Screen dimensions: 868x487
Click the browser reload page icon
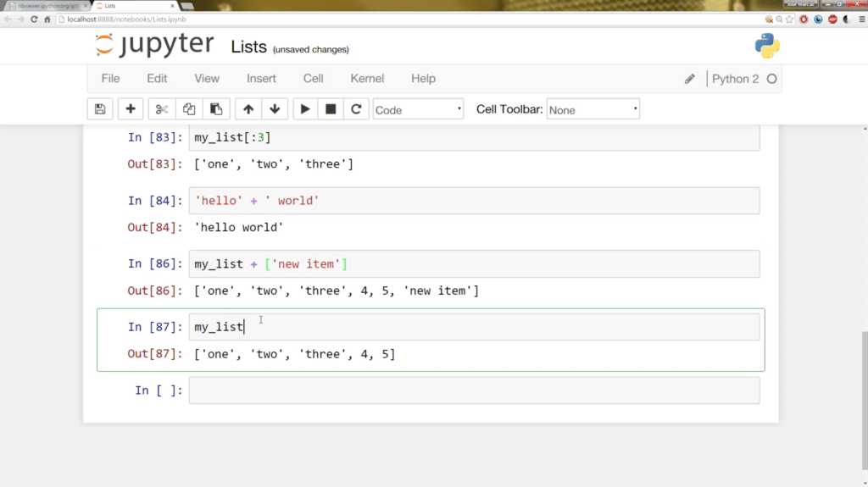[34, 19]
